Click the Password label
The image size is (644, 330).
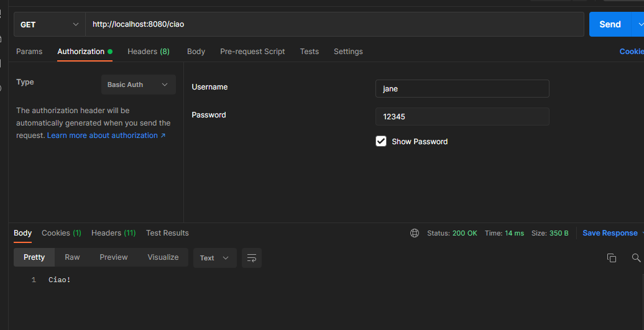pos(209,115)
